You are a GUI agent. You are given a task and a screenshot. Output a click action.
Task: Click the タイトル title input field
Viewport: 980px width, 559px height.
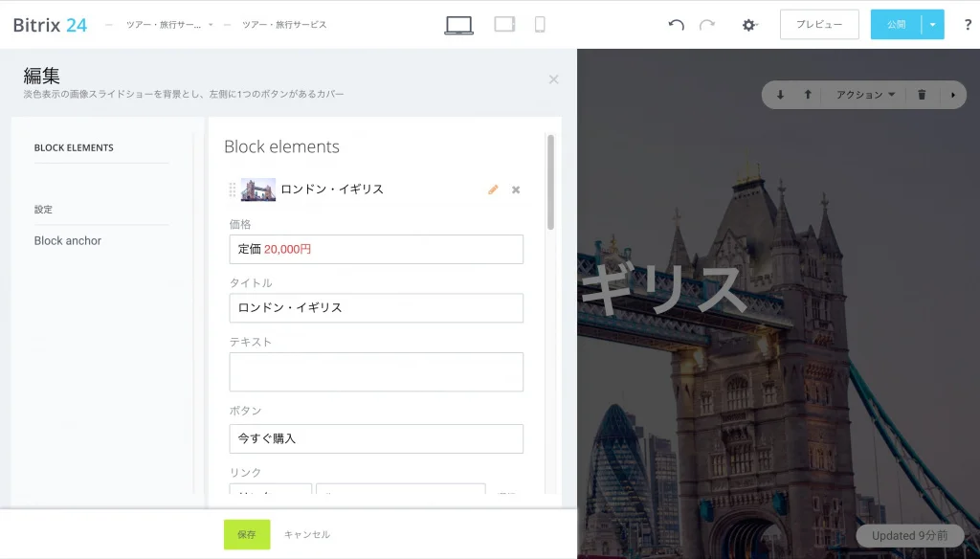(x=376, y=307)
